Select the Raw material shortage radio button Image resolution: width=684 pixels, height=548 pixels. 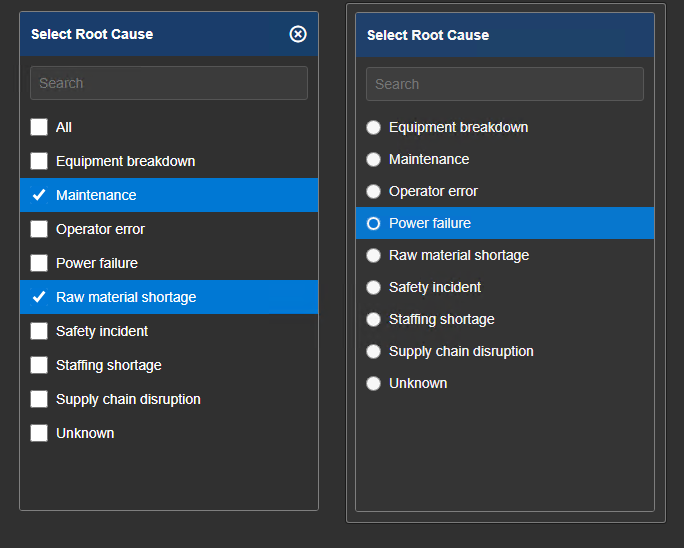pyautogui.click(x=373, y=255)
